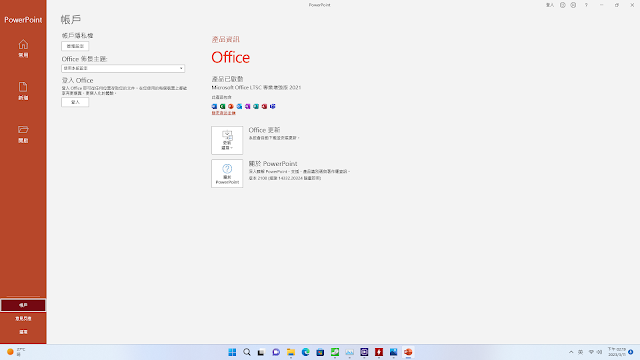Click the Help question mark in title bar
The height and width of the screenshot is (360, 640).
(587, 5)
